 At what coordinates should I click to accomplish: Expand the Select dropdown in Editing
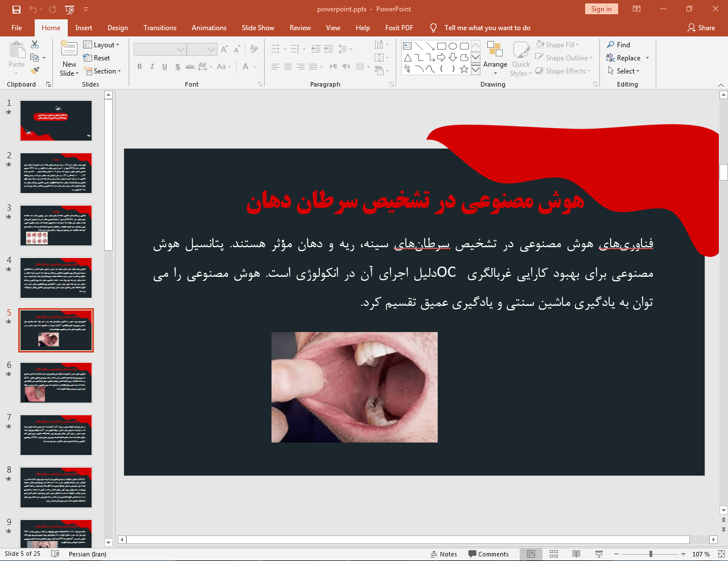click(624, 71)
